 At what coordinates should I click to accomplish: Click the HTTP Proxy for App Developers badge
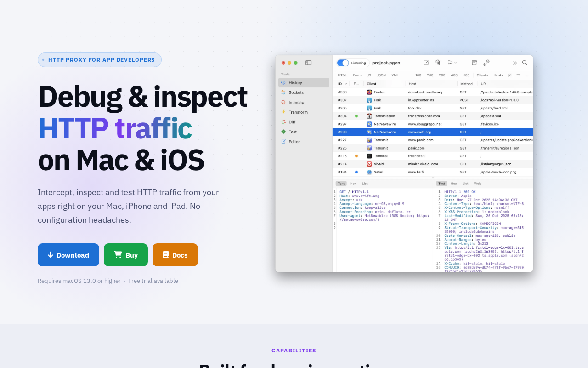coord(100,60)
